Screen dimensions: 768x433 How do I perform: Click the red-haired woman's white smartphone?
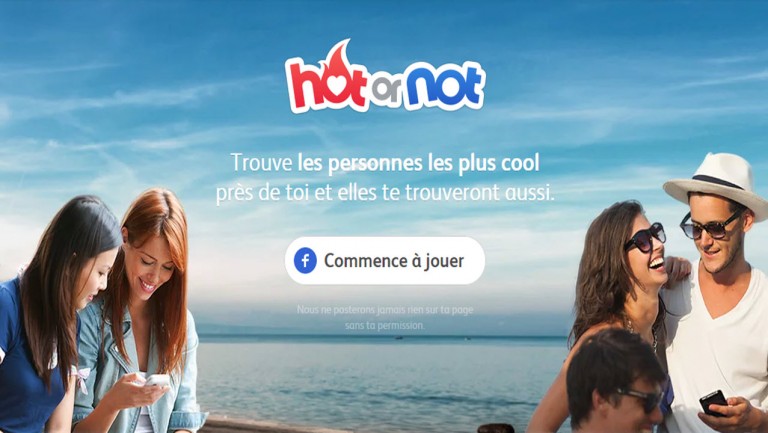tap(157, 381)
